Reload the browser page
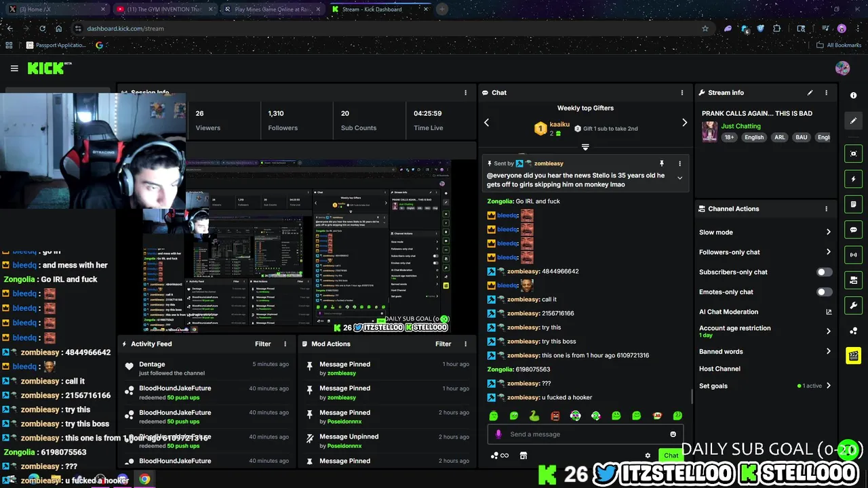Viewport: 868px width, 488px height. point(42,28)
